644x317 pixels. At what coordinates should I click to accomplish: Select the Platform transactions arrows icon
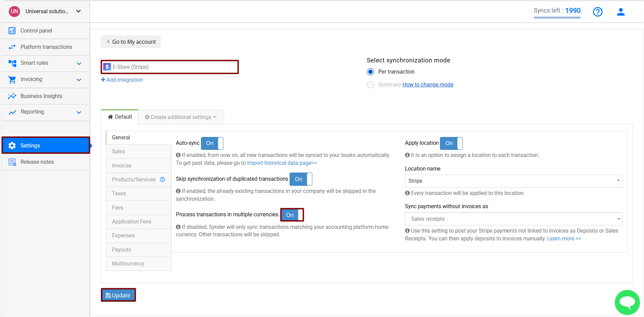point(12,47)
